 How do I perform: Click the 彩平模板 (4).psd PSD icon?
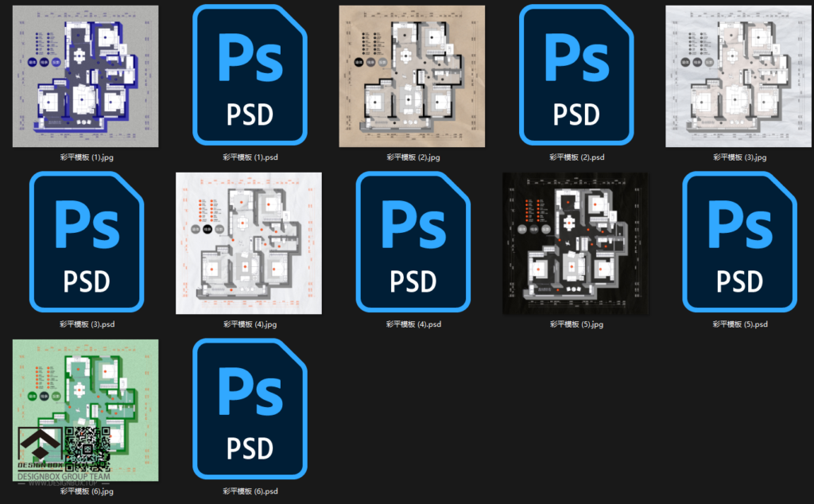click(413, 242)
